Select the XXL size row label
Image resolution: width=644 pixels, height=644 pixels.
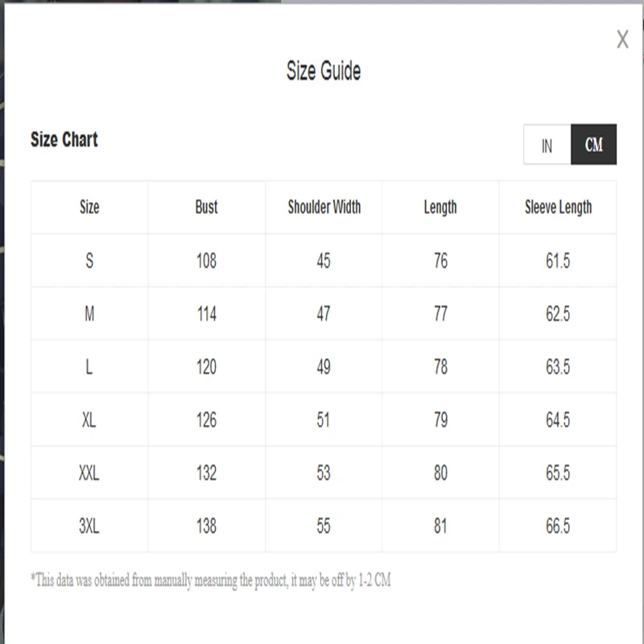pyautogui.click(x=89, y=473)
